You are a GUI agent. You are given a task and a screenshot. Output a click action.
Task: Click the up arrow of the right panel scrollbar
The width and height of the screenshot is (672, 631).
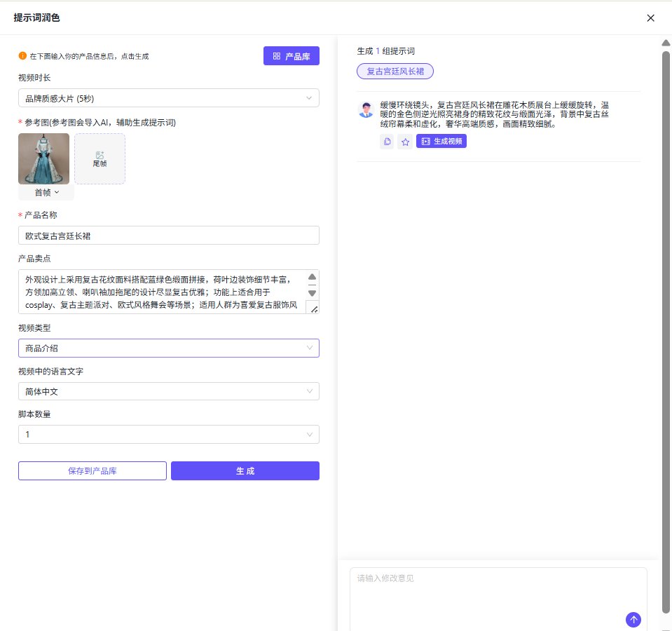click(666, 43)
